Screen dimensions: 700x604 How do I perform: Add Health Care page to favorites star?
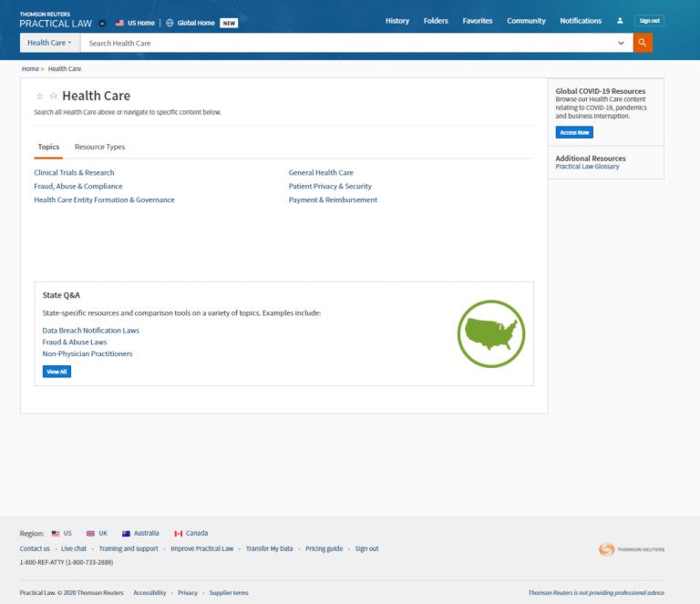(40, 96)
